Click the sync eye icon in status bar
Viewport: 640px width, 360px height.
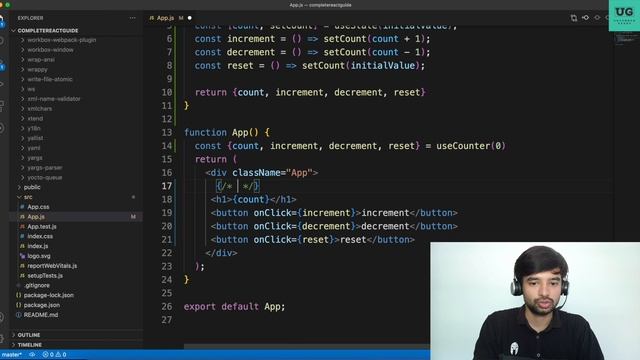point(32,355)
